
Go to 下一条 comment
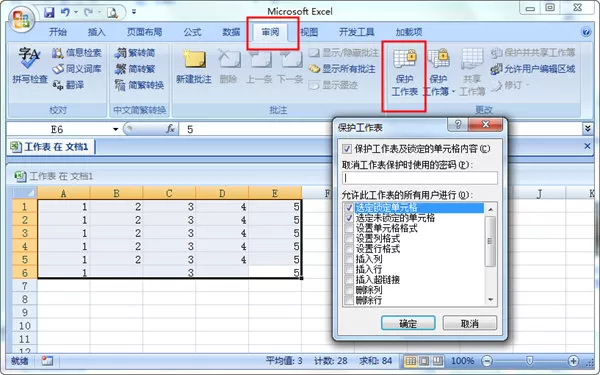pyautogui.click(x=290, y=67)
